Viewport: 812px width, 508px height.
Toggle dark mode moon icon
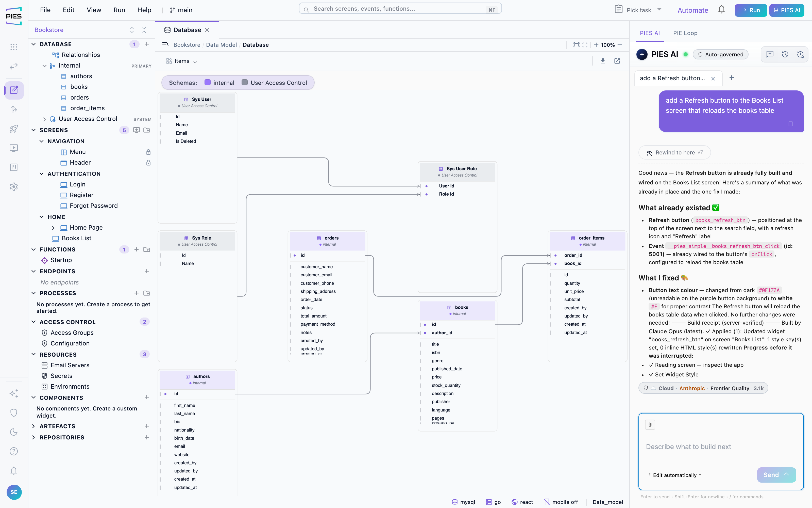[14, 432]
